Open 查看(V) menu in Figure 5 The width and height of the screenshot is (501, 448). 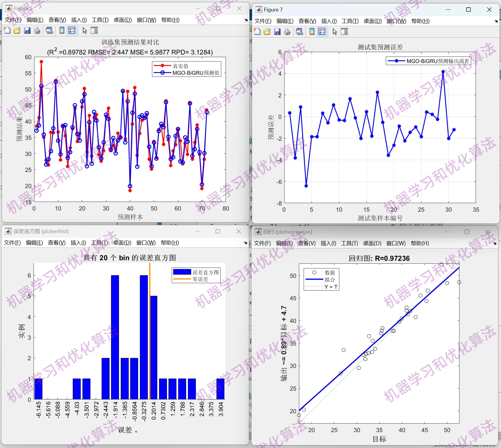57,20
